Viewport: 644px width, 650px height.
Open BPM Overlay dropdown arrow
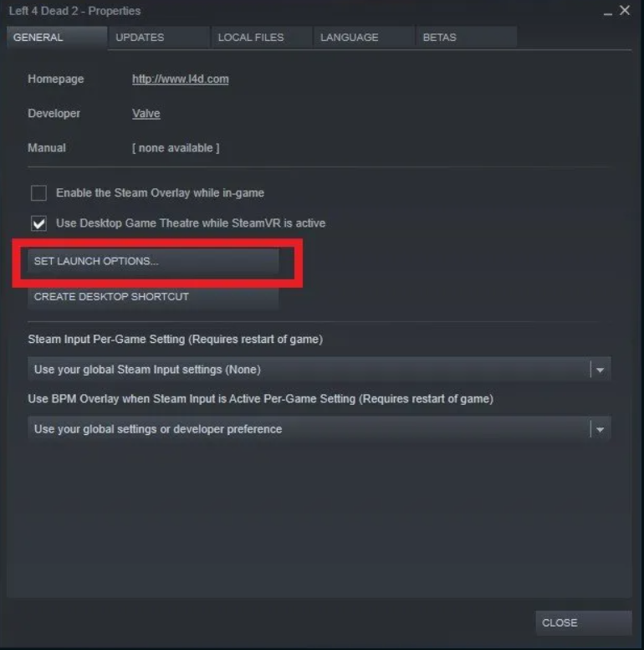tap(600, 429)
